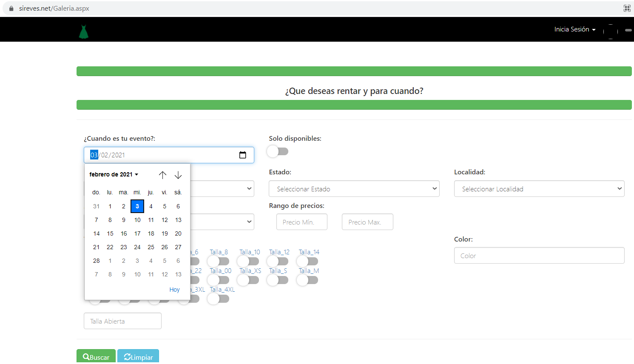This screenshot has height=364, width=634.
Task: Expand the febrero de 2021 month selector
Action: pos(114,174)
